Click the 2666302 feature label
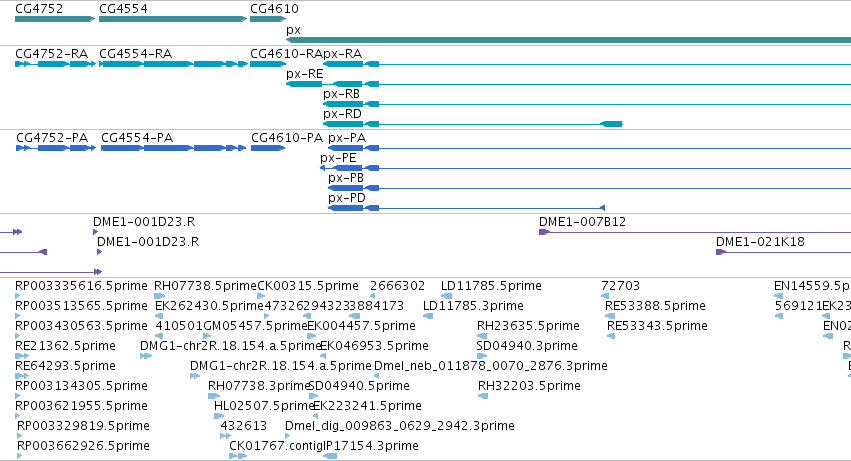 pos(397,286)
